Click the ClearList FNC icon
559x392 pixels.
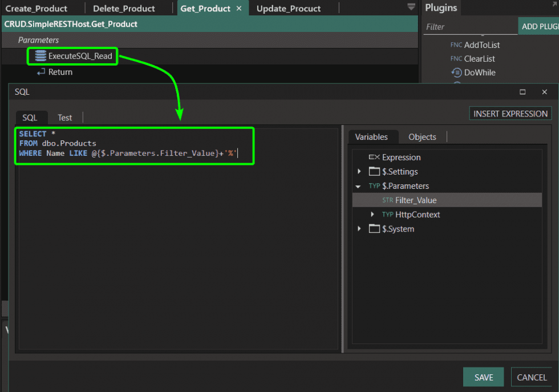456,59
